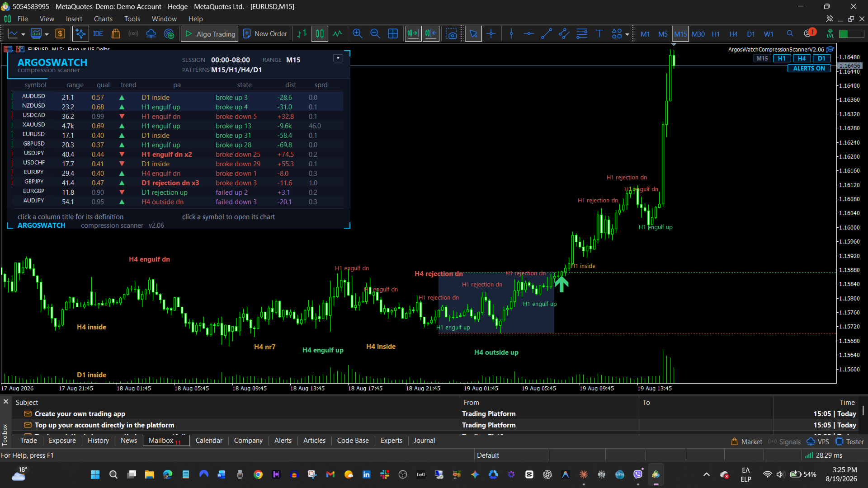The width and height of the screenshot is (868, 488).
Task: Open the Insert menu
Action: coord(74,19)
